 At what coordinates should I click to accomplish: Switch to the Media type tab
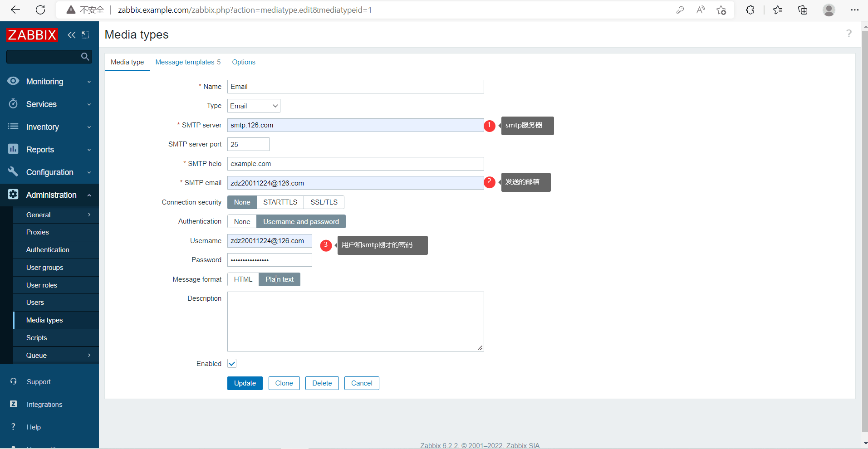click(127, 62)
